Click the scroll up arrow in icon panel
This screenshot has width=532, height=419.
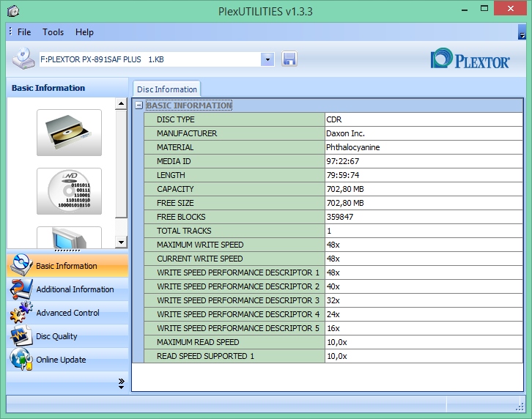tap(122, 105)
